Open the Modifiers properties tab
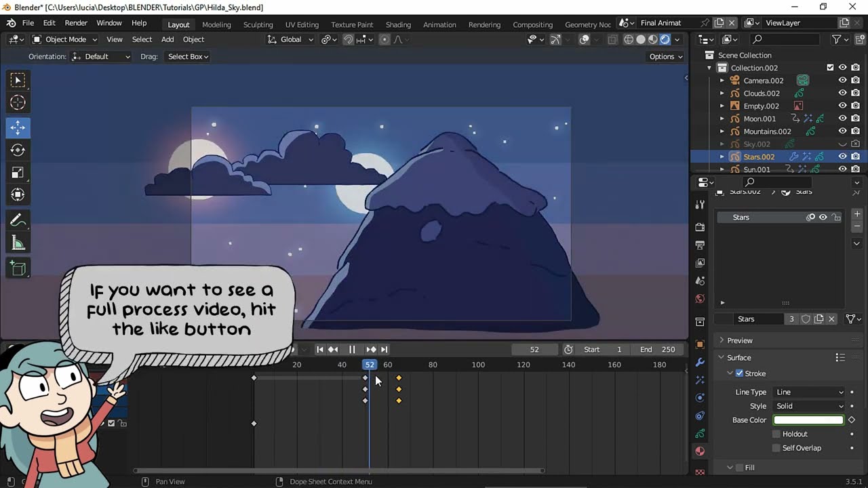 coord(700,363)
